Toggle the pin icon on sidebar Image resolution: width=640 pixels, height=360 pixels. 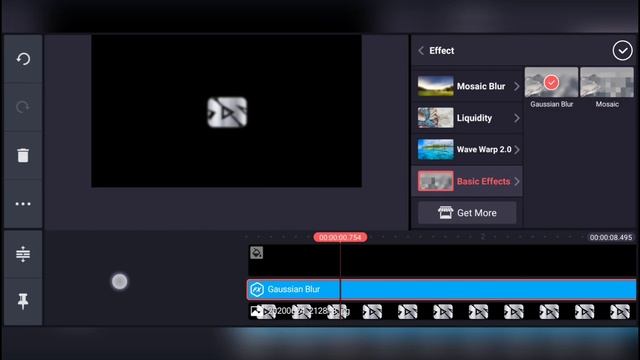point(23,301)
